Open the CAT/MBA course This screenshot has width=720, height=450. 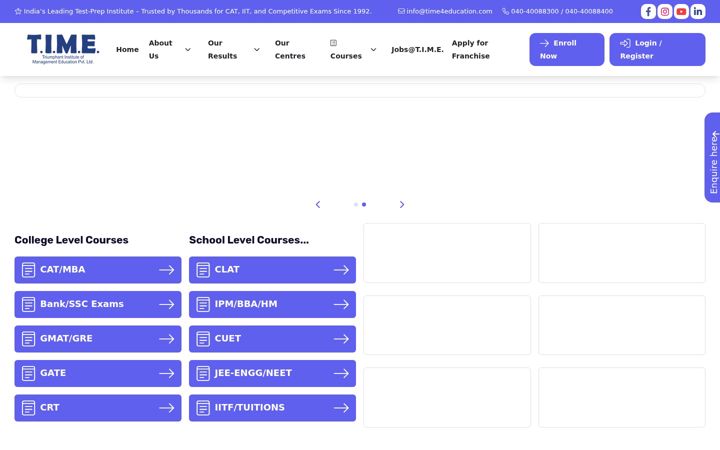click(98, 270)
